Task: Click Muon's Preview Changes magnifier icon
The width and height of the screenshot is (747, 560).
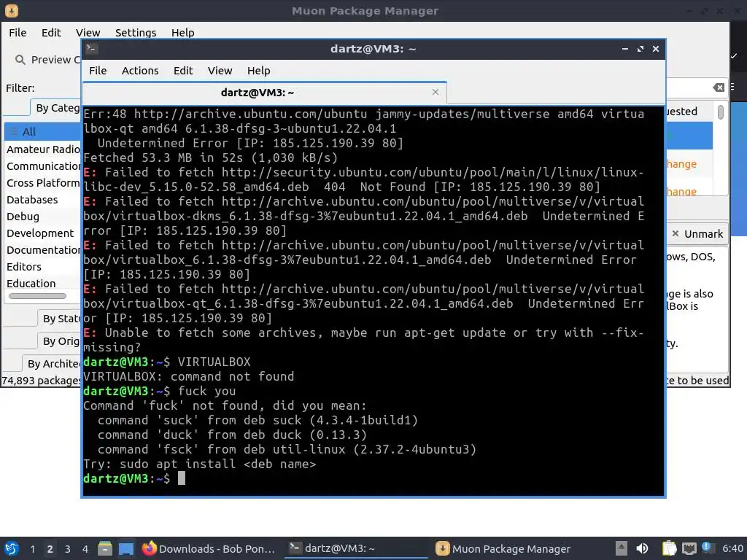Action: pos(20,60)
